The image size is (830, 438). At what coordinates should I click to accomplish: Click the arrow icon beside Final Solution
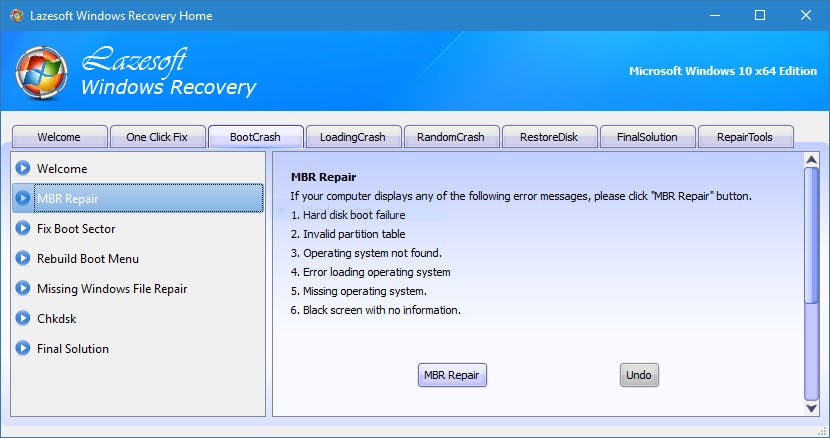click(x=23, y=348)
